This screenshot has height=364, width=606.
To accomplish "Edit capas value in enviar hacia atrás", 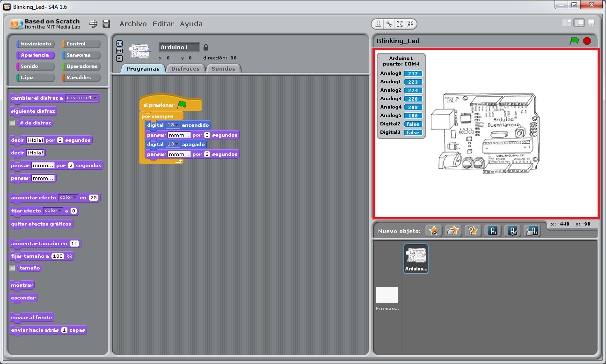I will pyautogui.click(x=64, y=330).
